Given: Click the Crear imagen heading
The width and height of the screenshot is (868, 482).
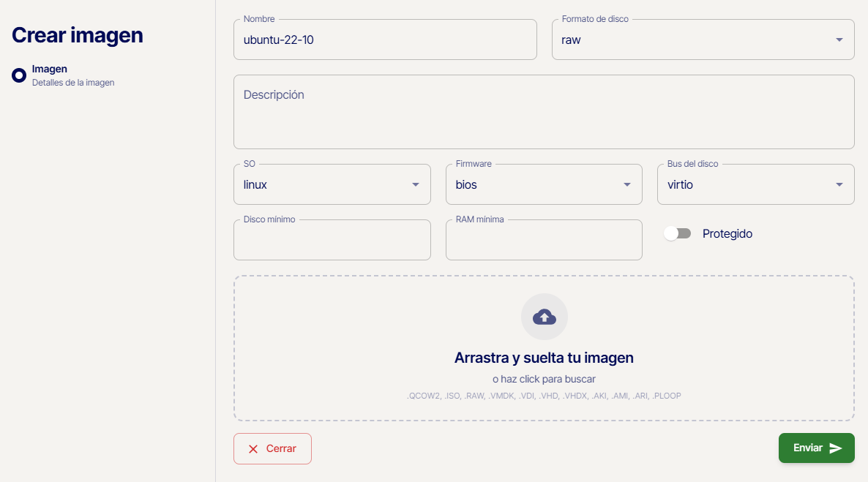Looking at the screenshot, I should coord(76,34).
